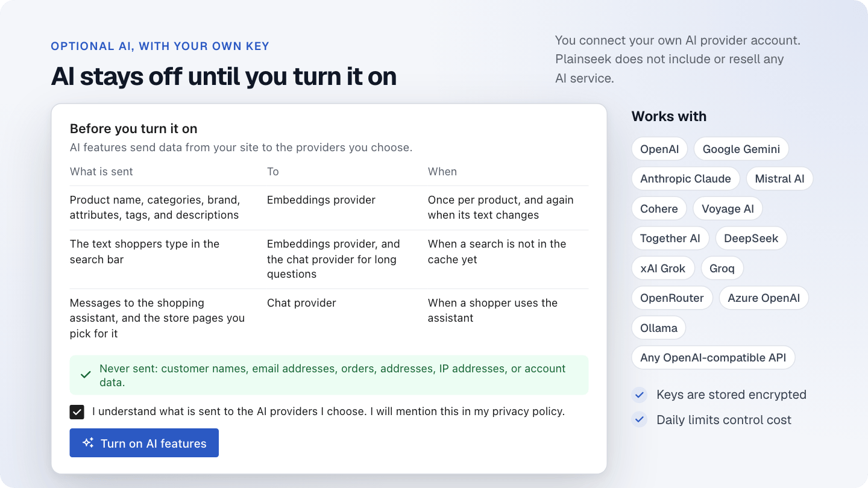Click 'When a shopper uses the assistant' cell
The height and width of the screenshot is (488, 868).
click(x=493, y=310)
